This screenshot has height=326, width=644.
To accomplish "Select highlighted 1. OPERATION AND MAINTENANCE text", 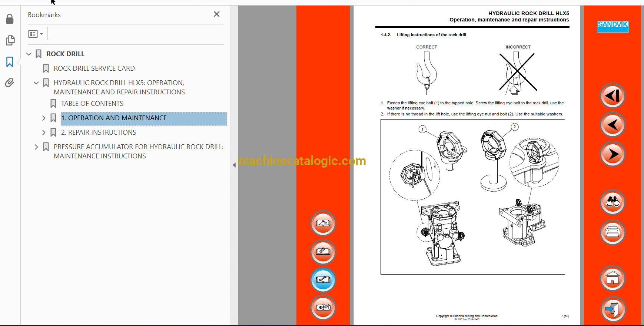I will (x=114, y=118).
